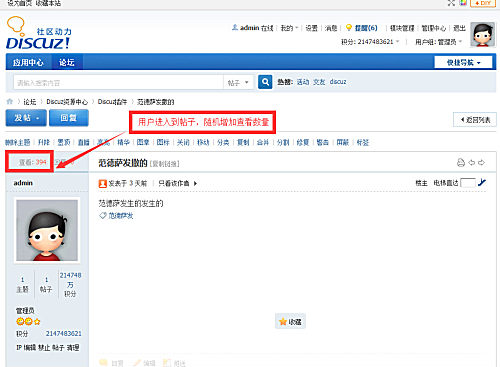
Task: Click the colorful style switcher icon at top
Action: point(463,3)
